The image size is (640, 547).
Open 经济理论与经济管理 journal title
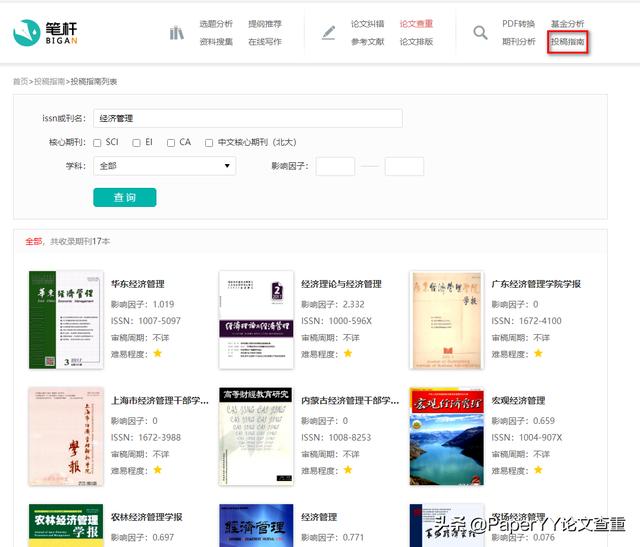click(x=341, y=284)
